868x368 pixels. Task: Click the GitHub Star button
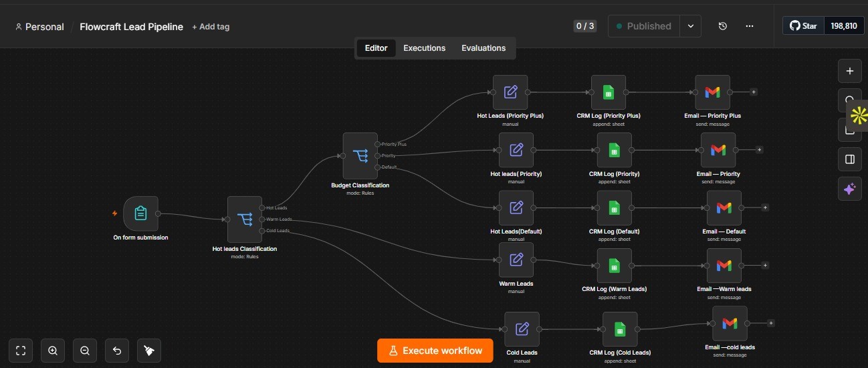803,26
